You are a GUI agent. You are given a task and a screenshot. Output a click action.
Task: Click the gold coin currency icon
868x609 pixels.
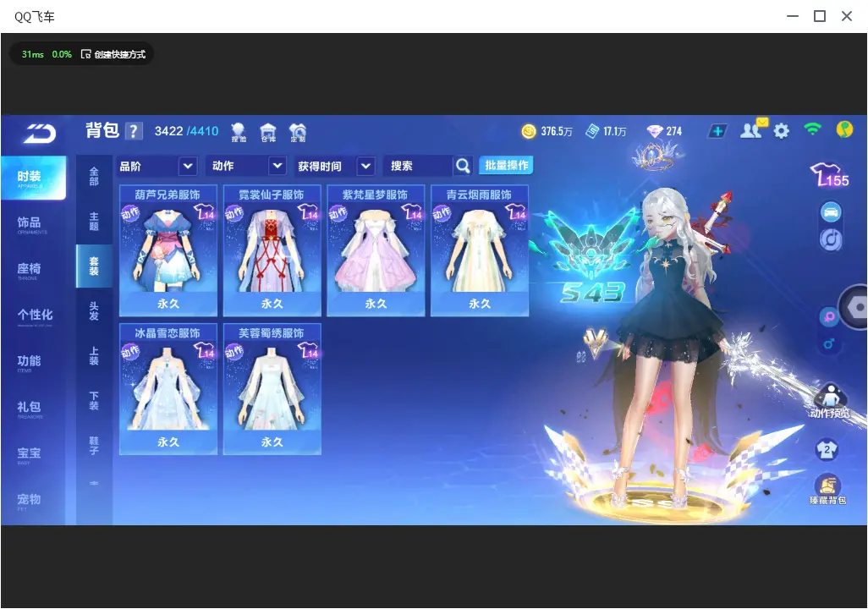pos(529,131)
